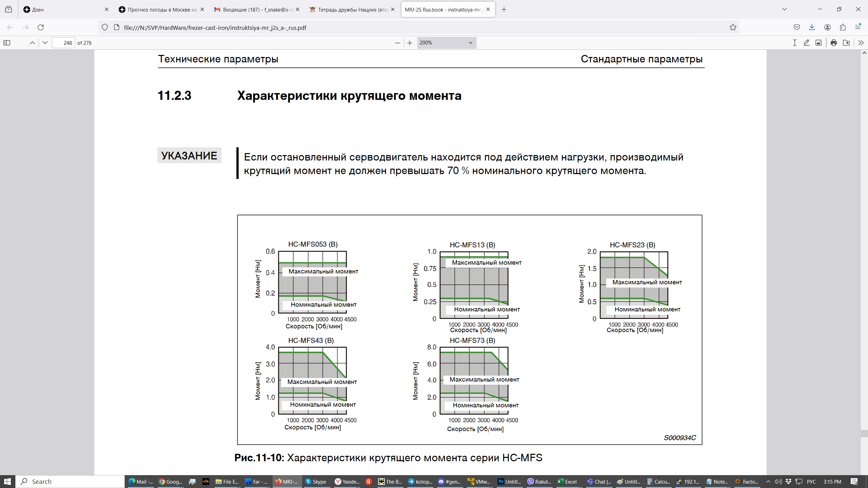Select the PDF text annotation tool
This screenshot has width=868, height=488.
coord(794,43)
